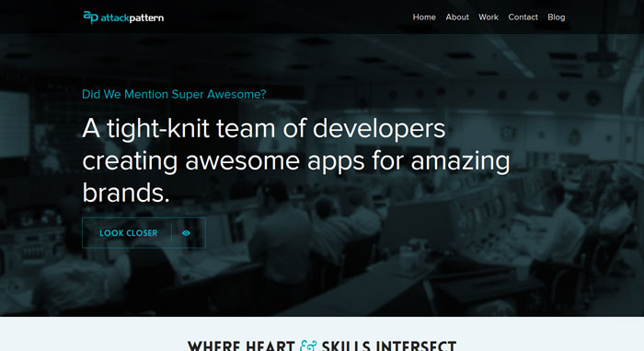Visit the Blog link in the header
The image size is (644, 351).
(556, 18)
